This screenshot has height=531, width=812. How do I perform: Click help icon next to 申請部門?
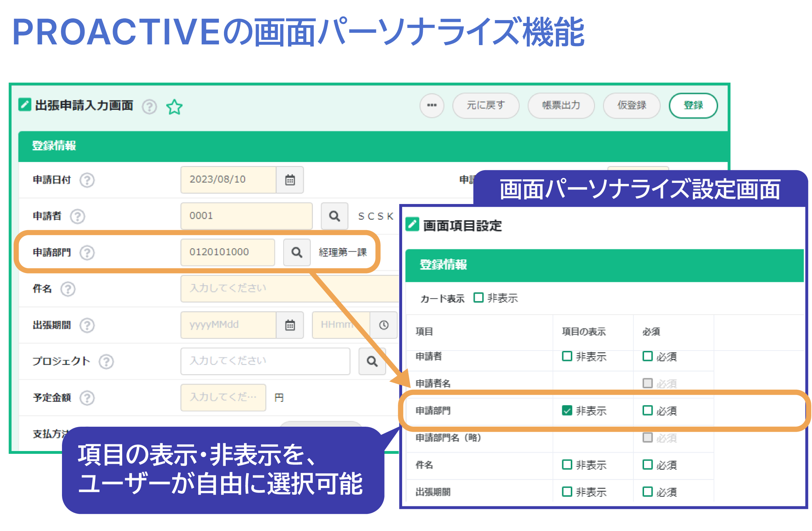click(x=87, y=253)
